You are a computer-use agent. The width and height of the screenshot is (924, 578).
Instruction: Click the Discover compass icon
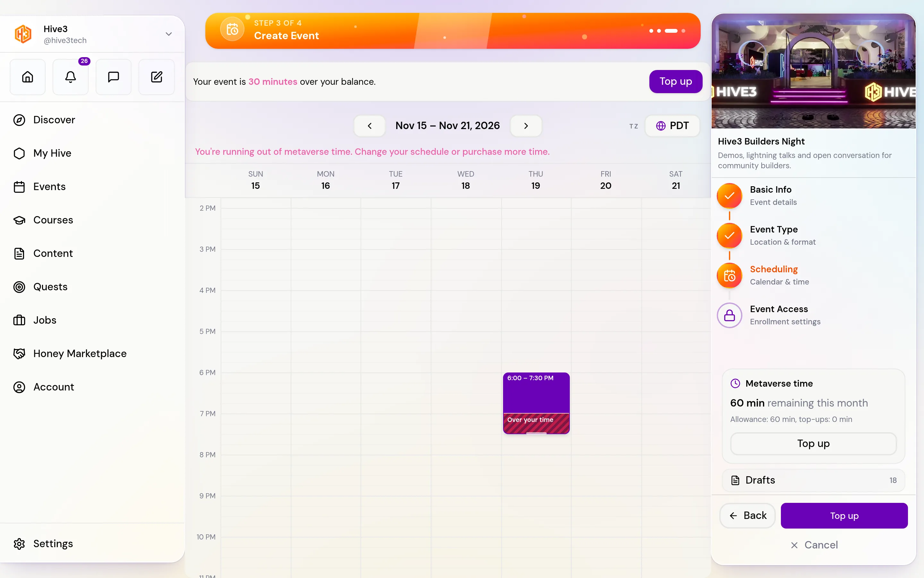pyautogui.click(x=19, y=120)
